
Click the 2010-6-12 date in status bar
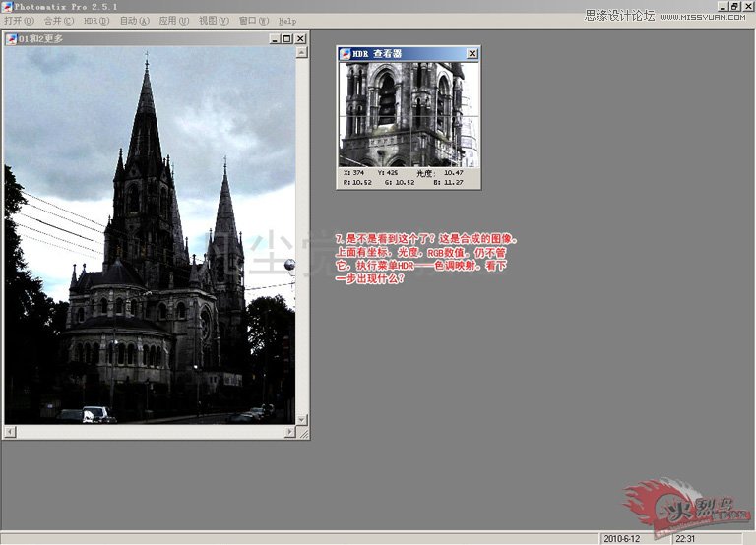pyautogui.click(x=622, y=539)
